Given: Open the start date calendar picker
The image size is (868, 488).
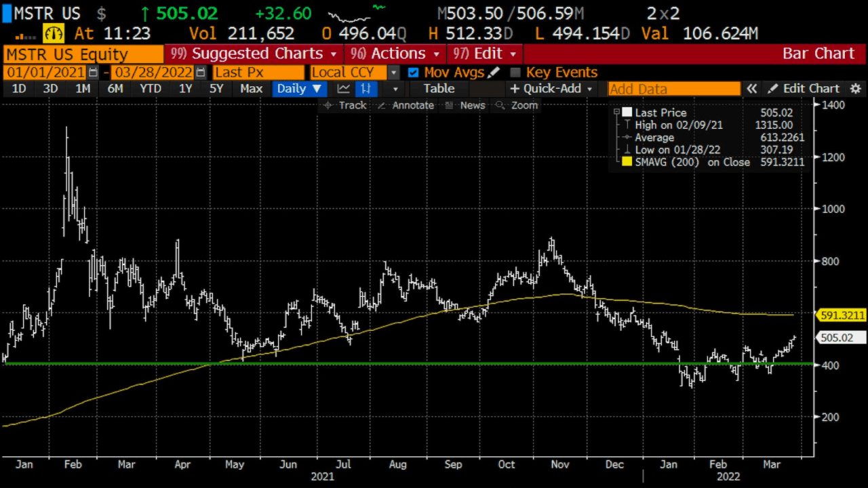Looking at the screenshot, I should (x=94, y=73).
